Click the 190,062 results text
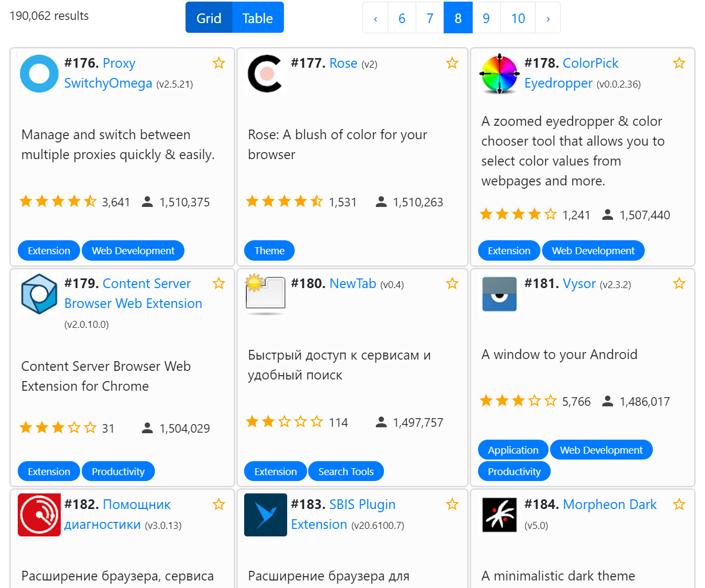 point(49,16)
